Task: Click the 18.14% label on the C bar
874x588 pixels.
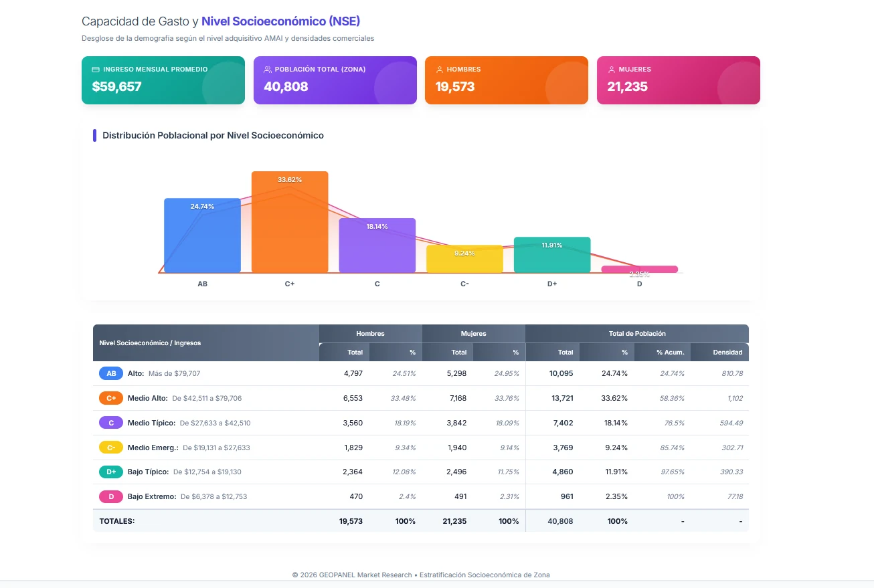Action: coord(377,227)
